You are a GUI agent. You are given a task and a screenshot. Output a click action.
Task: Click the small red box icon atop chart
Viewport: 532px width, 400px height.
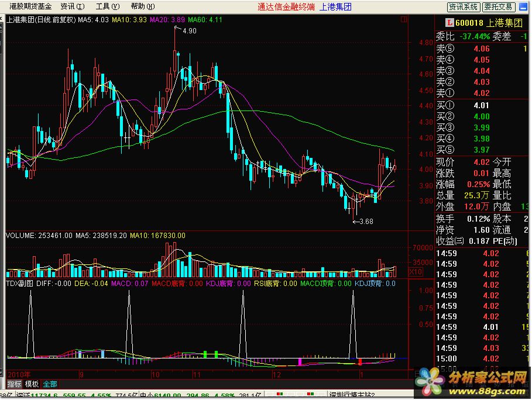click(404, 19)
